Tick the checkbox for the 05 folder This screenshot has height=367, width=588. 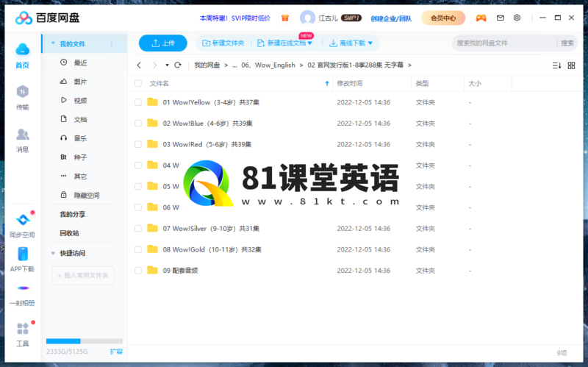(138, 186)
